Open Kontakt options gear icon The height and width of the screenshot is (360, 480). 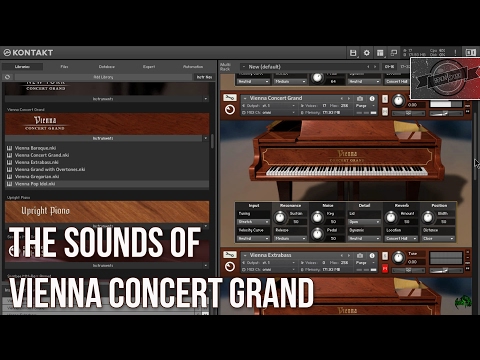(x=367, y=53)
